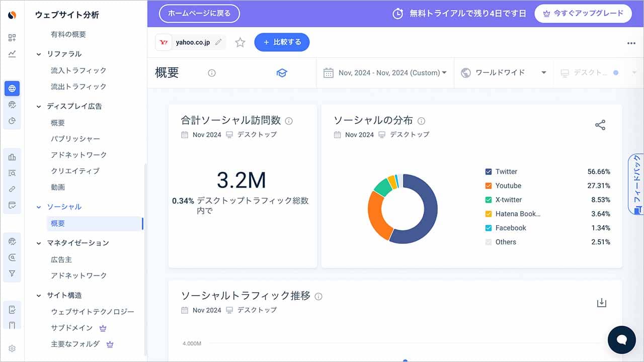Viewport: 644px width, 362px height.
Task: Open 広告主 under マネタイゼーション
Action: (x=61, y=259)
